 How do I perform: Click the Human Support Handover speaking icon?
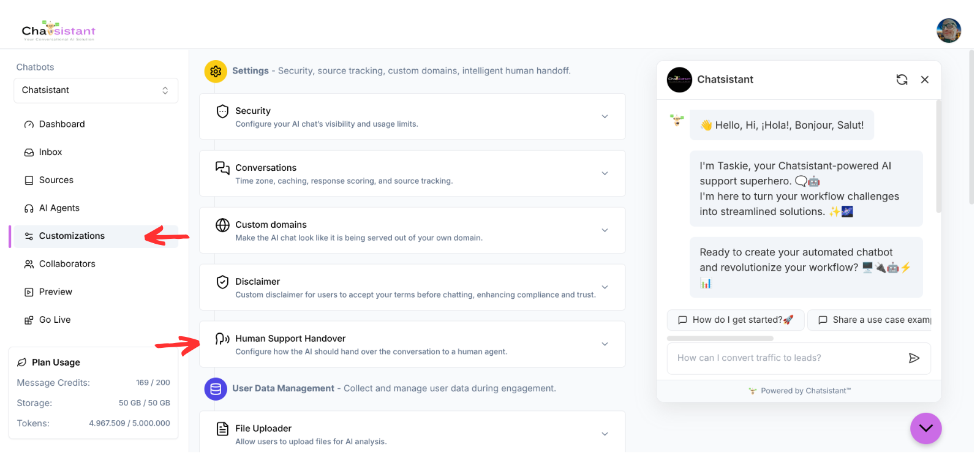[x=222, y=339]
